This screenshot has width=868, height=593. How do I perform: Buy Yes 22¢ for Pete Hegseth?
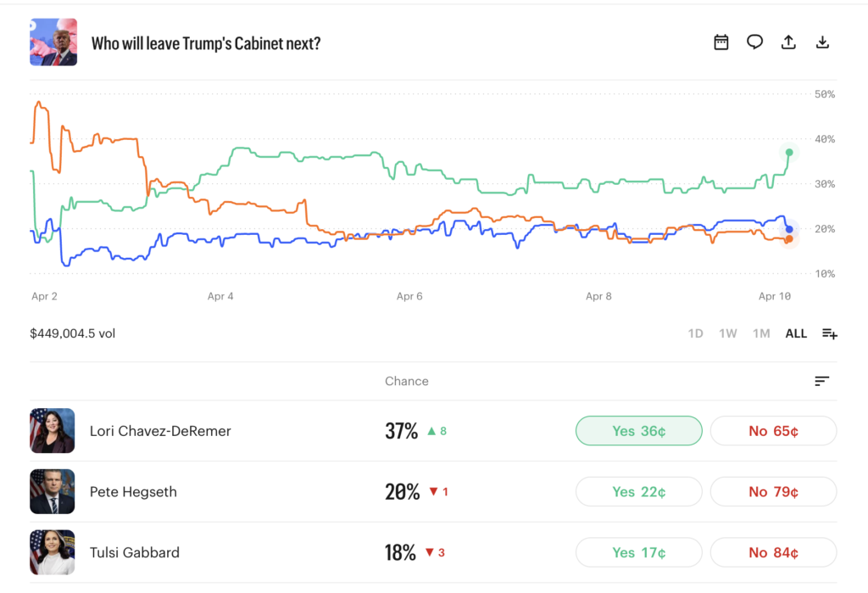638,492
